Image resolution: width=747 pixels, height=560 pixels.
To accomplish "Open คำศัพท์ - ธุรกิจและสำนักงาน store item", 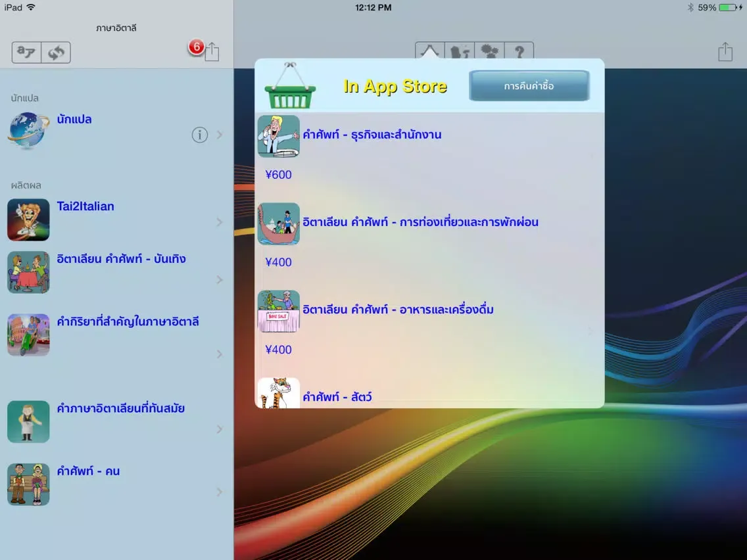I will point(372,135).
